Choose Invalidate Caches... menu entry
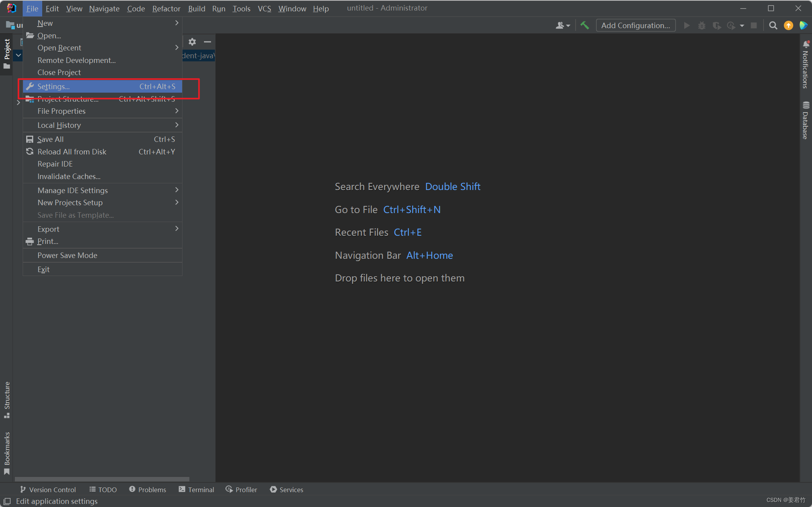The width and height of the screenshot is (812, 507). [69, 176]
